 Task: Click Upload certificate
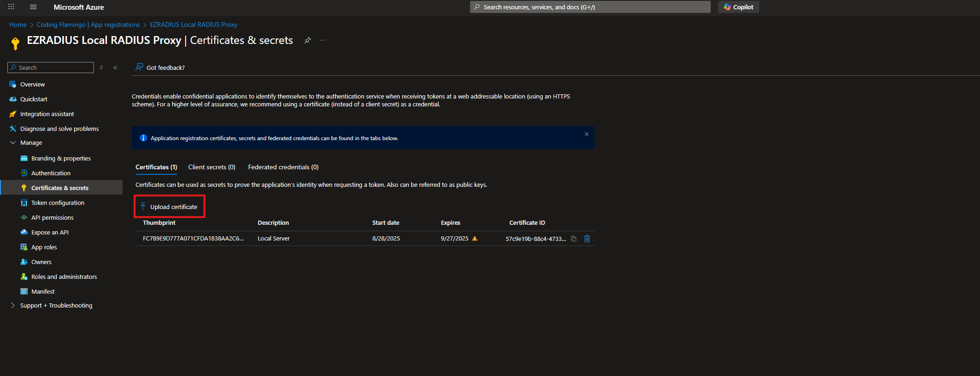click(169, 207)
